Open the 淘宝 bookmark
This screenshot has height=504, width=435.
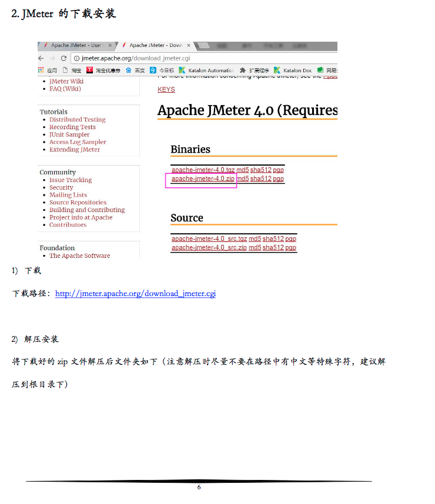pyautogui.click(x=72, y=70)
